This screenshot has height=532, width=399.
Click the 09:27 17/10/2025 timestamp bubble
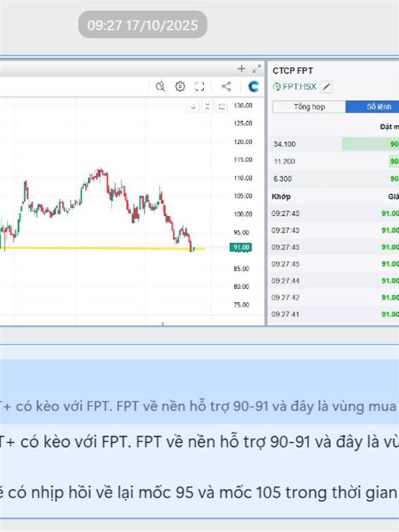(142, 25)
